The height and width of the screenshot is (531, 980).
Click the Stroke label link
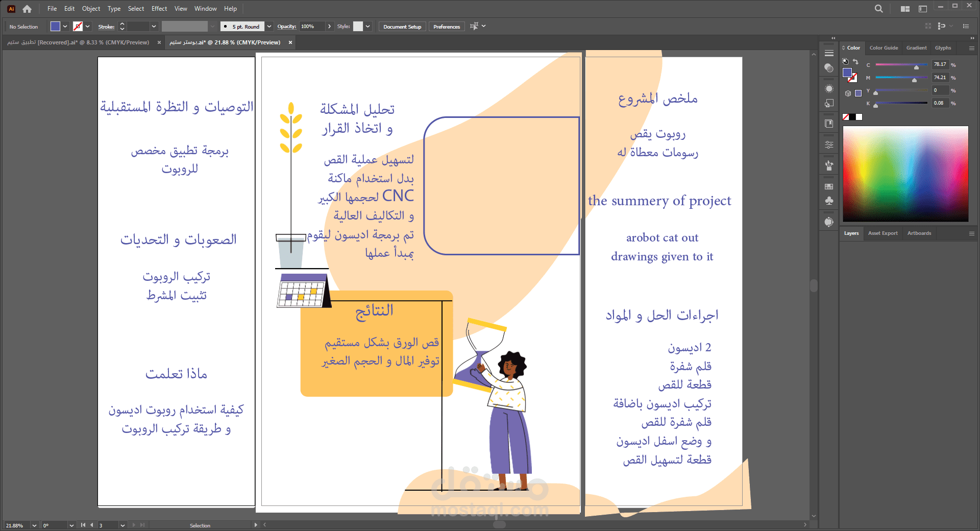pyautogui.click(x=106, y=27)
